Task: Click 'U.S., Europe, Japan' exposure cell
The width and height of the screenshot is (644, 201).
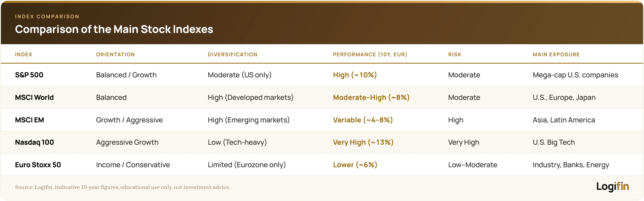Action: point(564,97)
